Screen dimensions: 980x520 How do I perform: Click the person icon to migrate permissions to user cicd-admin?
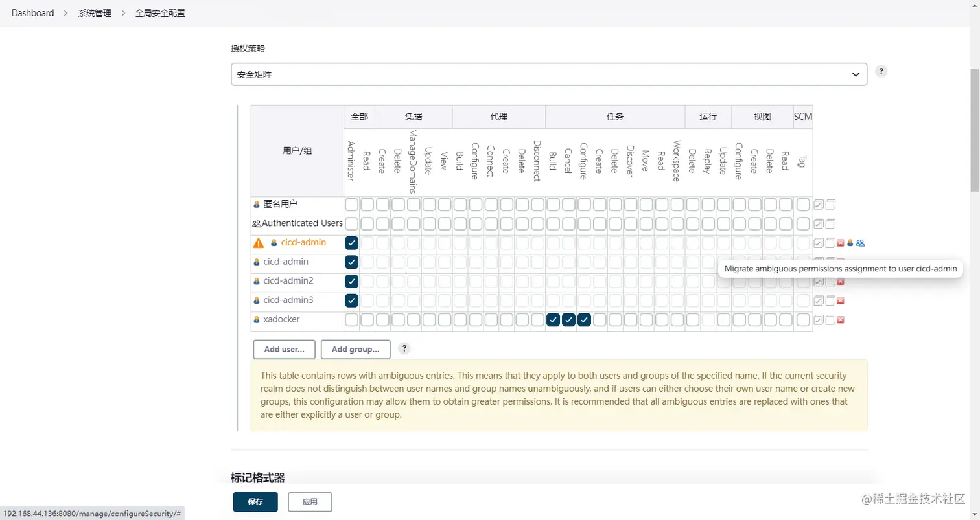click(x=850, y=243)
